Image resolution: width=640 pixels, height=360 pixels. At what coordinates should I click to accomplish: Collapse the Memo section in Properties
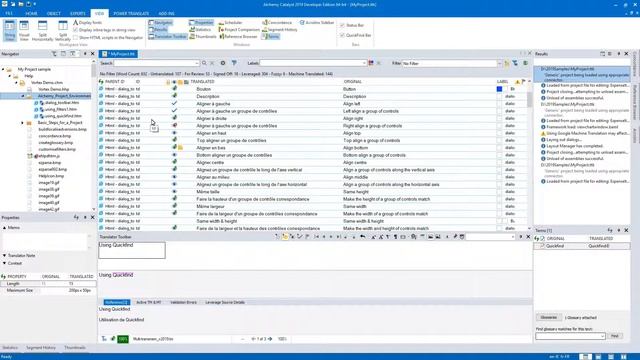click(x=4, y=228)
